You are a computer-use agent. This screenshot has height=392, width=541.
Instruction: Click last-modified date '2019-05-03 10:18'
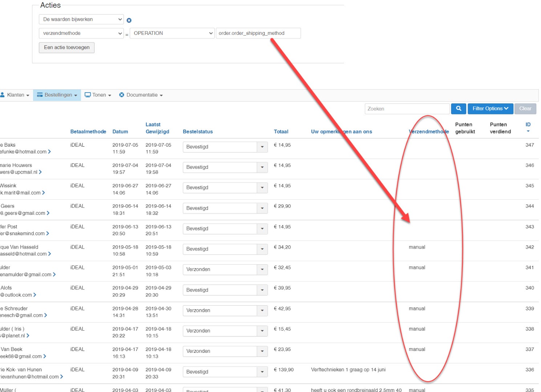coord(158,271)
